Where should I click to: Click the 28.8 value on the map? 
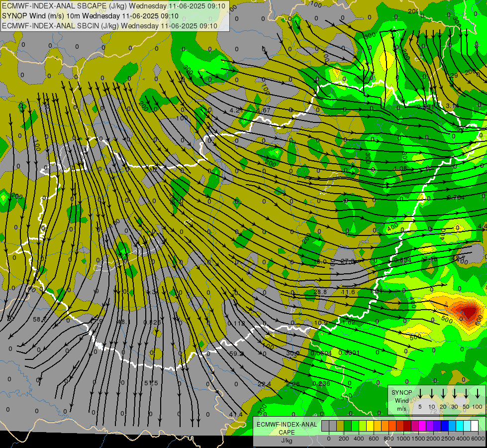320,292
